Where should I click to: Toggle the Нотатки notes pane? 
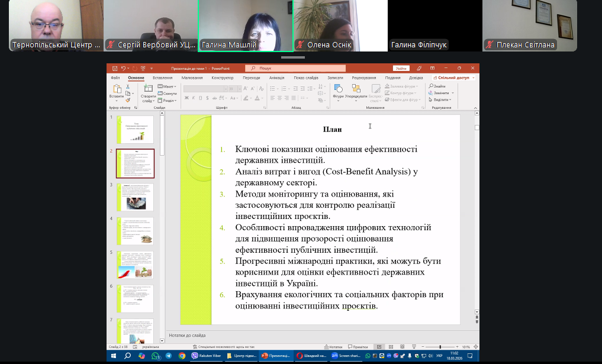(x=333, y=347)
